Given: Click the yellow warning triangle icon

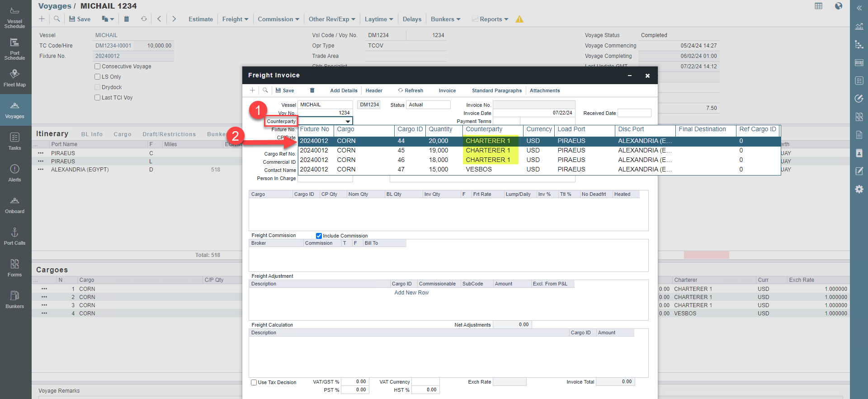Looking at the screenshot, I should 519,19.
